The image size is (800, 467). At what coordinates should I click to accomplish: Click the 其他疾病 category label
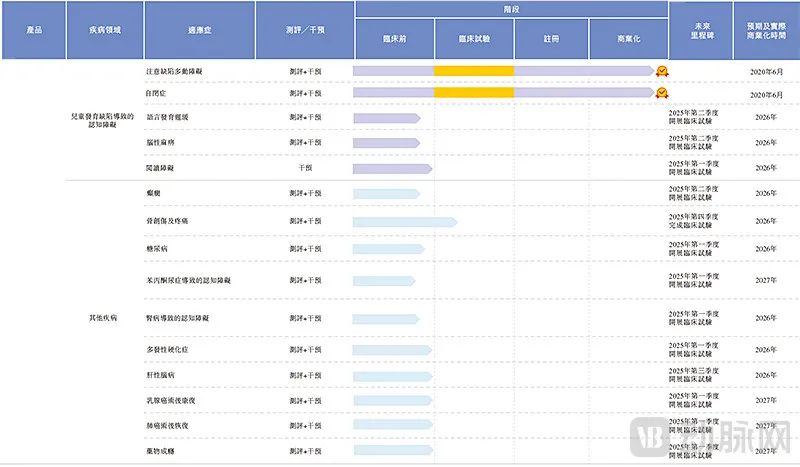point(103,318)
